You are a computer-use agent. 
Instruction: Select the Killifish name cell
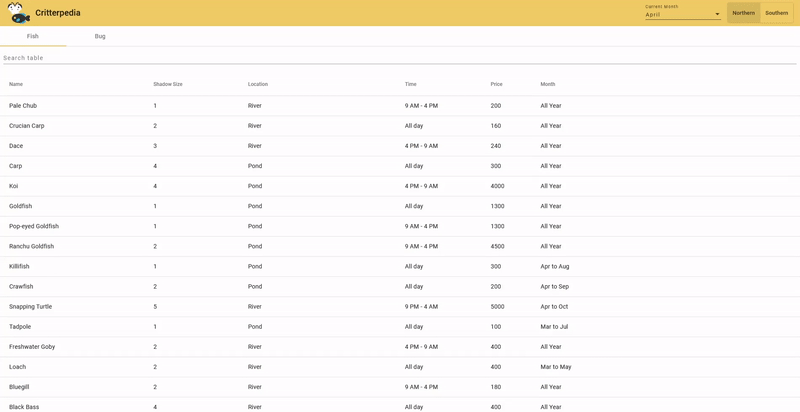click(x=19, y=266)
